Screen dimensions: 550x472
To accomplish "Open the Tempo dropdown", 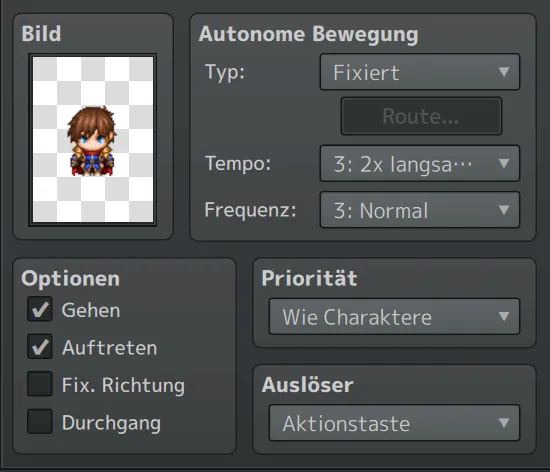I will (x=420, y=163).
